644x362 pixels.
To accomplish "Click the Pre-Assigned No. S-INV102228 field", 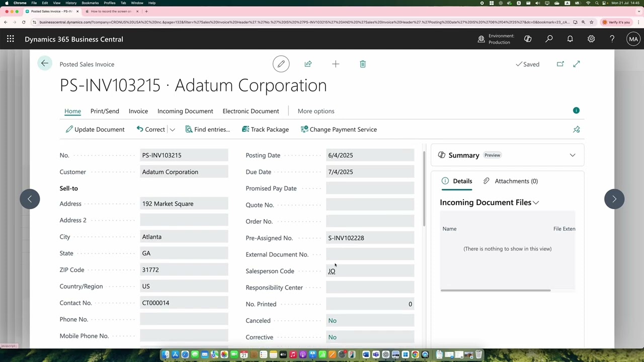I will click(370, 238).
